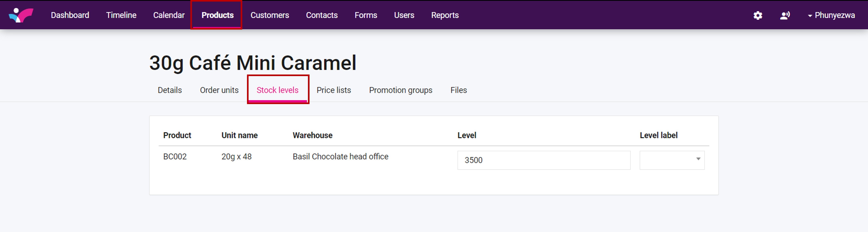Switch to the Price lists tab
868x232 pixels.
pyautogui.click(x=334, y=90)
